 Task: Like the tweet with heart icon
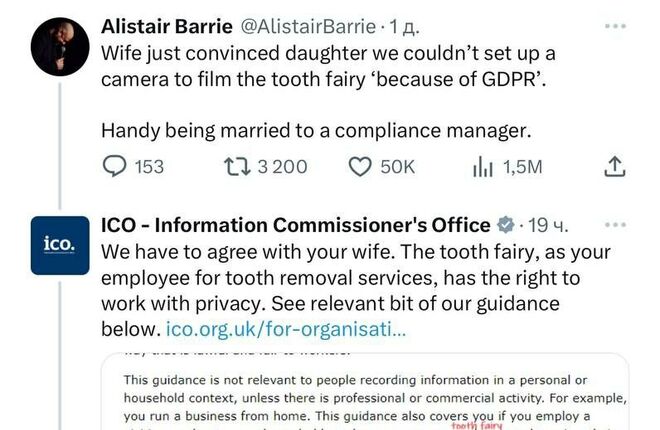[x=360, y=166]
